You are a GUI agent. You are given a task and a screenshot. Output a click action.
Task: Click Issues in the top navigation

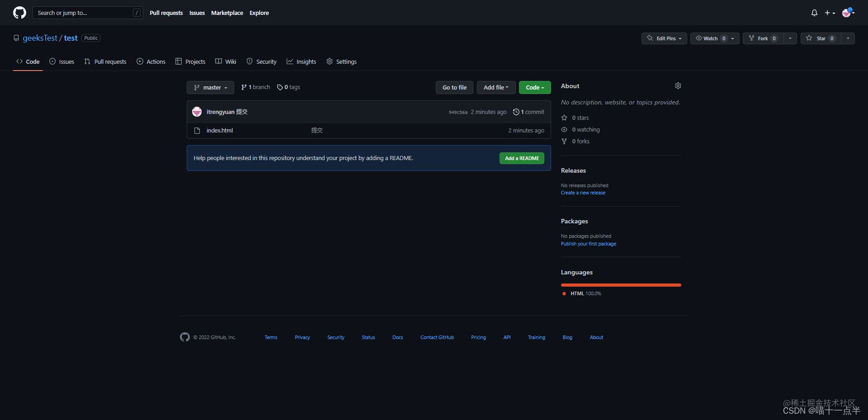coord(197,13)
